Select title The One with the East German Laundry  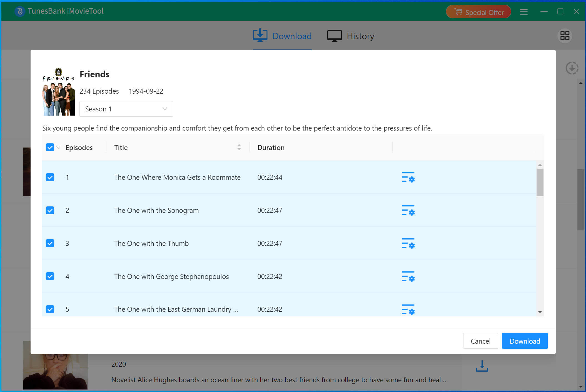pyautogui.click(x=176, y=309)
